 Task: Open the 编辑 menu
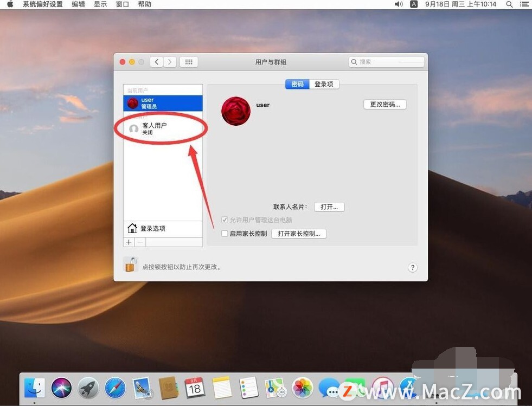point(79,4)
